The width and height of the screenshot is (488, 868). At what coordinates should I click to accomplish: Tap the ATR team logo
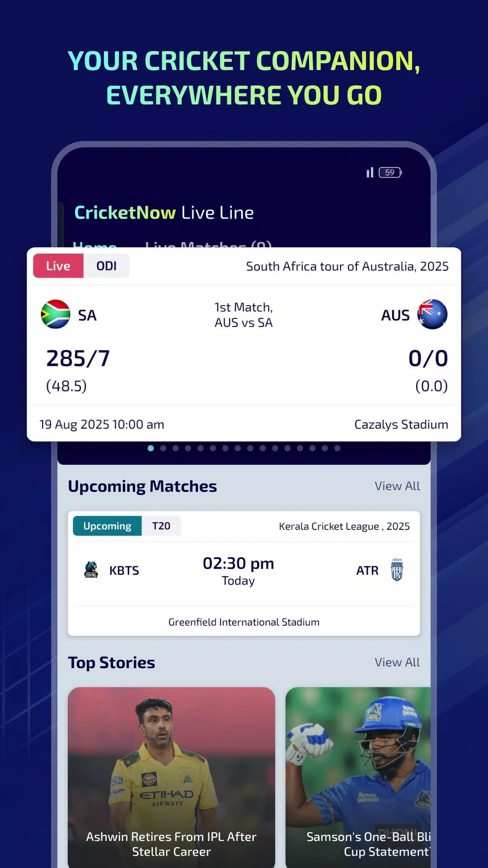397,570
